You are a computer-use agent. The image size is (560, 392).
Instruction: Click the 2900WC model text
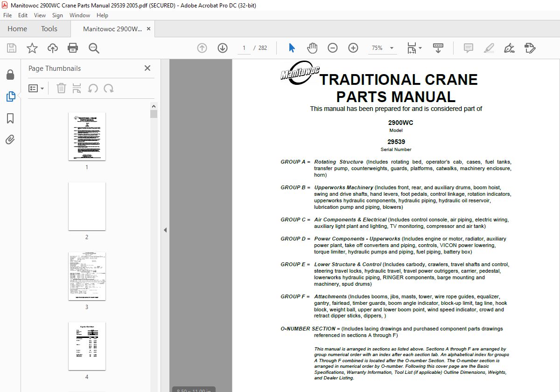click(x=400, y=123)
